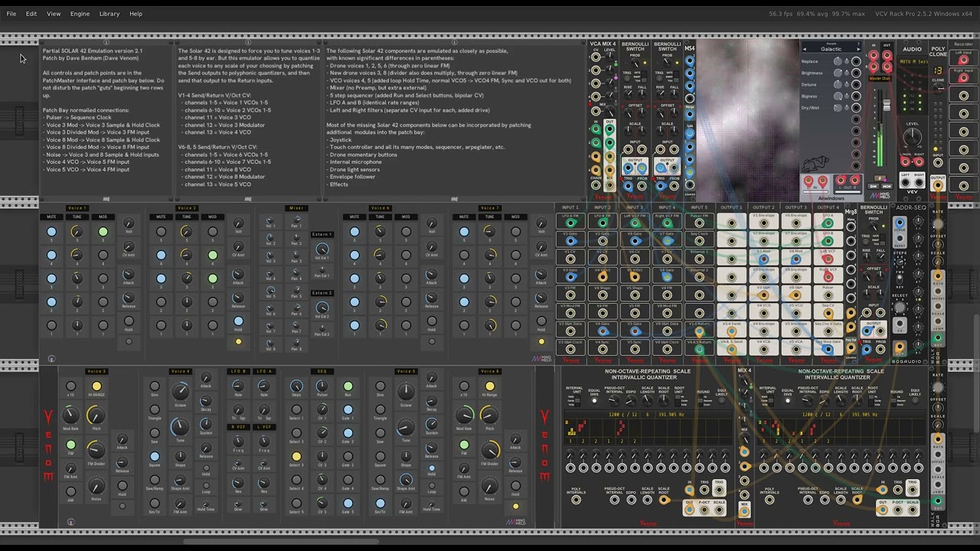Click the V1-4 Send output jack
This screenshot has height=551, width=980.
click(x=731, y=331)
